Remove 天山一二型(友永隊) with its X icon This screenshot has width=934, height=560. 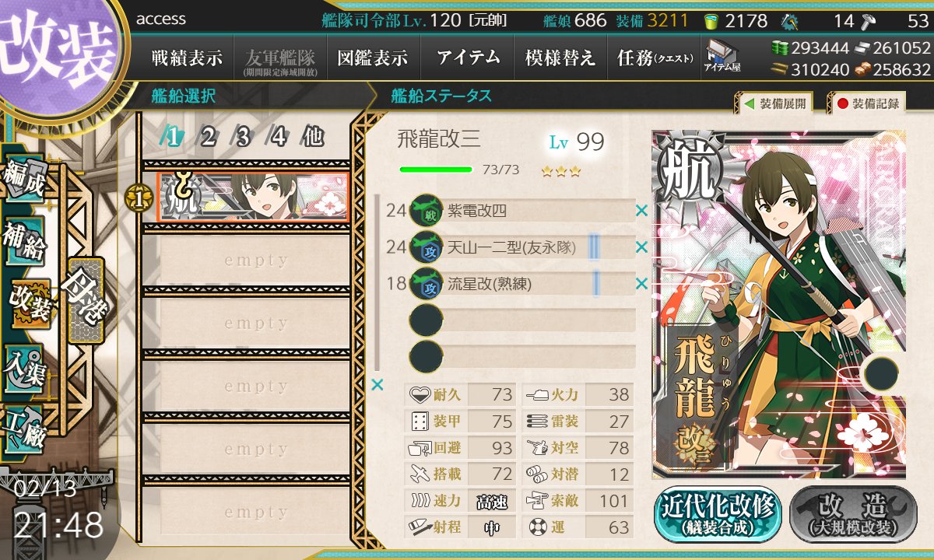point(641,247)
